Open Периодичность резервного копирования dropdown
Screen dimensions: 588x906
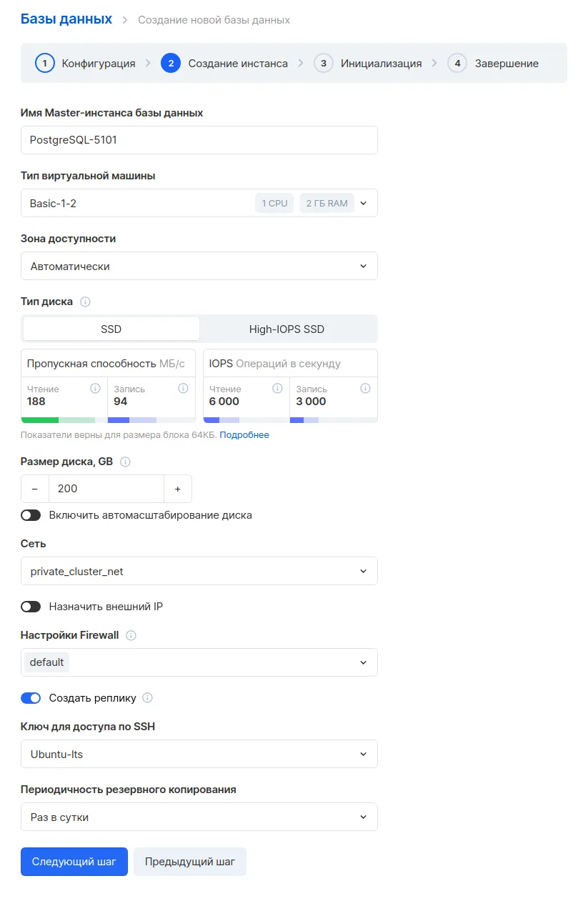(199, 817)
